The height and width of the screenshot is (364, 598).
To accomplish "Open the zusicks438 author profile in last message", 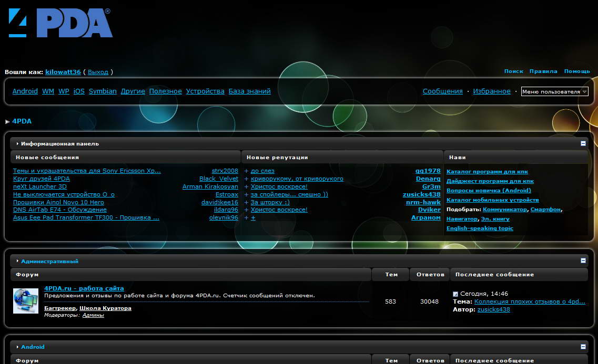I will coord(493,309).
